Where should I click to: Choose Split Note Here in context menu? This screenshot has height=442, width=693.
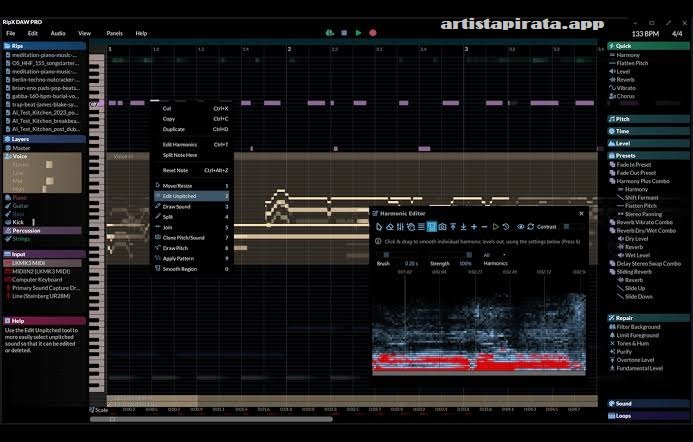pos(191,155)
